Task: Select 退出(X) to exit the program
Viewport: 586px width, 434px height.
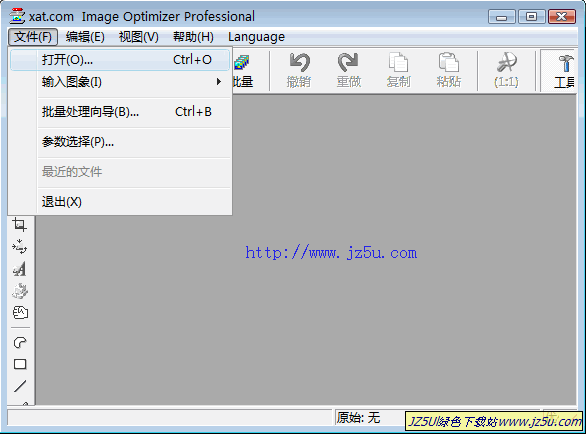Action: tap(120, 202)
